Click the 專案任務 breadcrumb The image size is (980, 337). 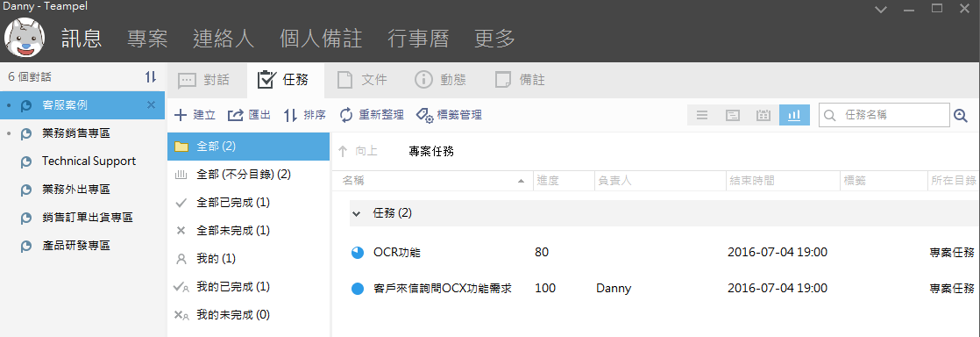pos(431,151)
